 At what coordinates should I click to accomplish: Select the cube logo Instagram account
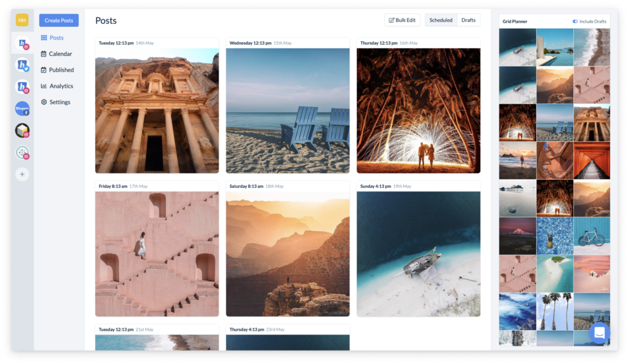tap(23, 131)
